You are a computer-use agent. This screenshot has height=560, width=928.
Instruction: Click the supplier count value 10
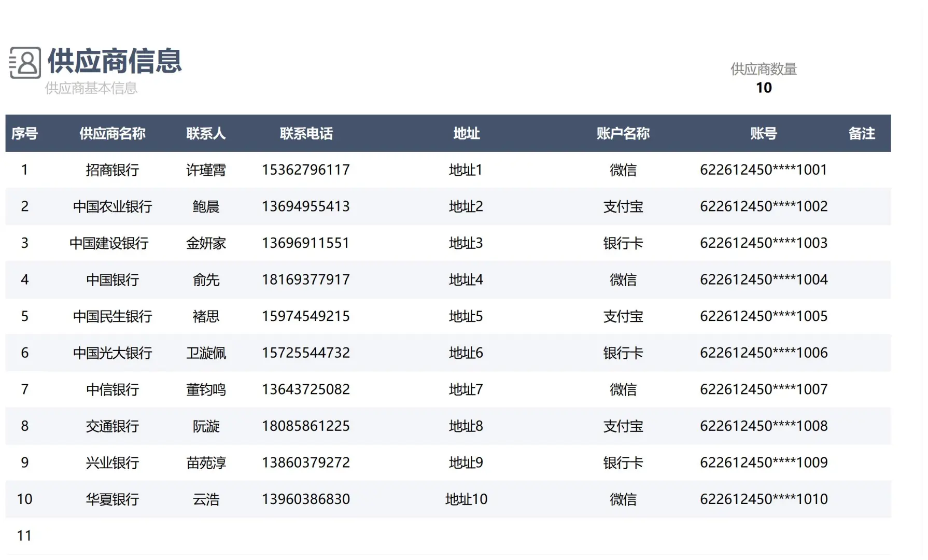coord(764,88)
